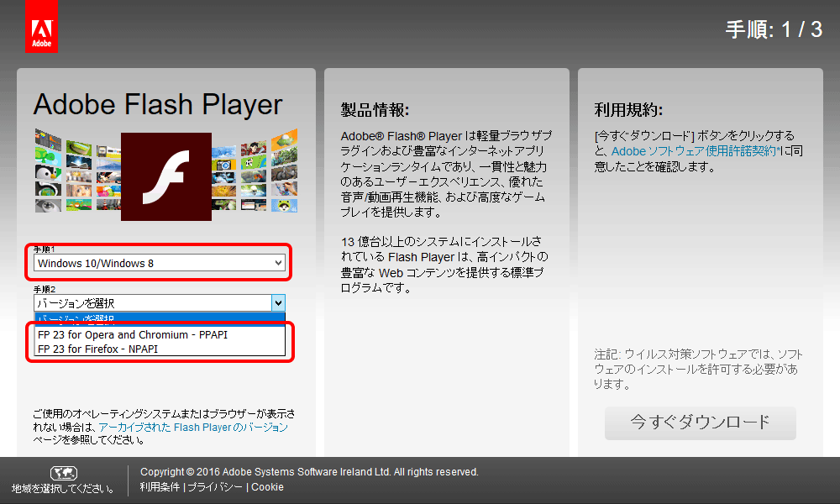Screen dimensions: 840x504
Task: Click the 注記 antivirus note text
Action: [698, 369]
